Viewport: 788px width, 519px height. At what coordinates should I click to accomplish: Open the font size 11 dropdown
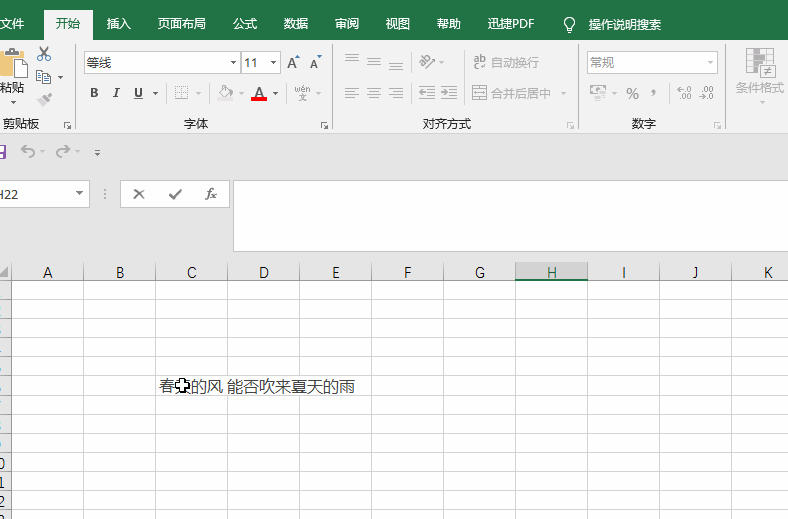273,63
